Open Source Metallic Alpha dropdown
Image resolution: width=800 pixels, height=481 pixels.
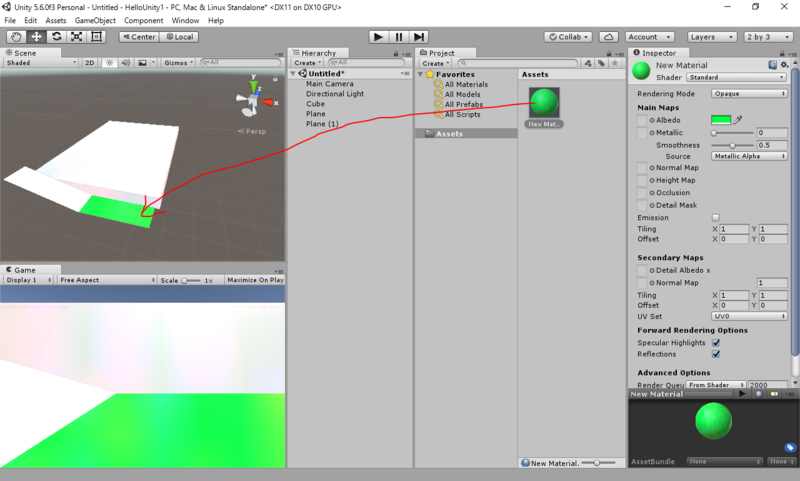[749, 156]
